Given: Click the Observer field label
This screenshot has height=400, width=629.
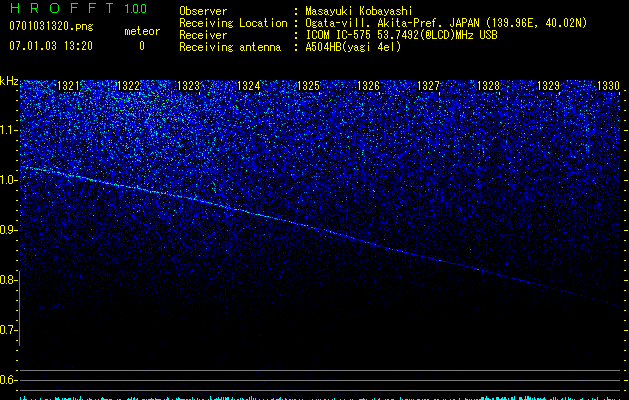Looking at the screenshot, I should (x=203, y=11).
